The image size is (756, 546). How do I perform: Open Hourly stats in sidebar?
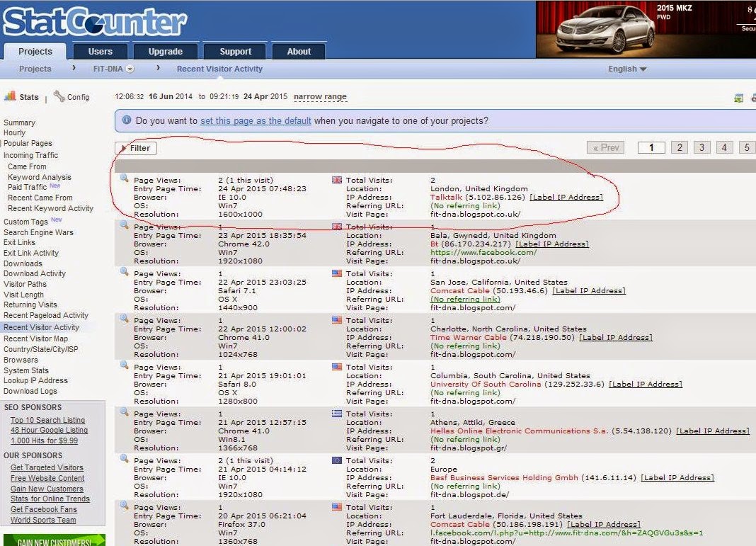[x=14, y=132]
